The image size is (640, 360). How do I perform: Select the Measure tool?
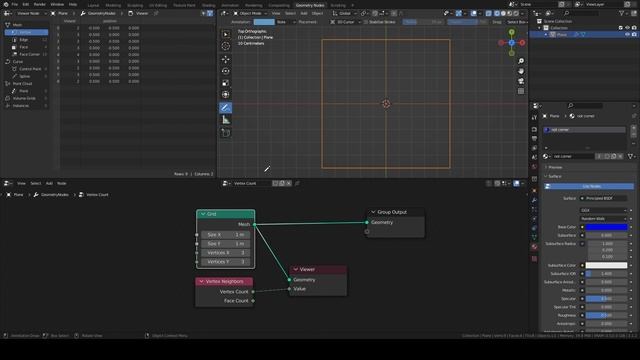[226, 120]
